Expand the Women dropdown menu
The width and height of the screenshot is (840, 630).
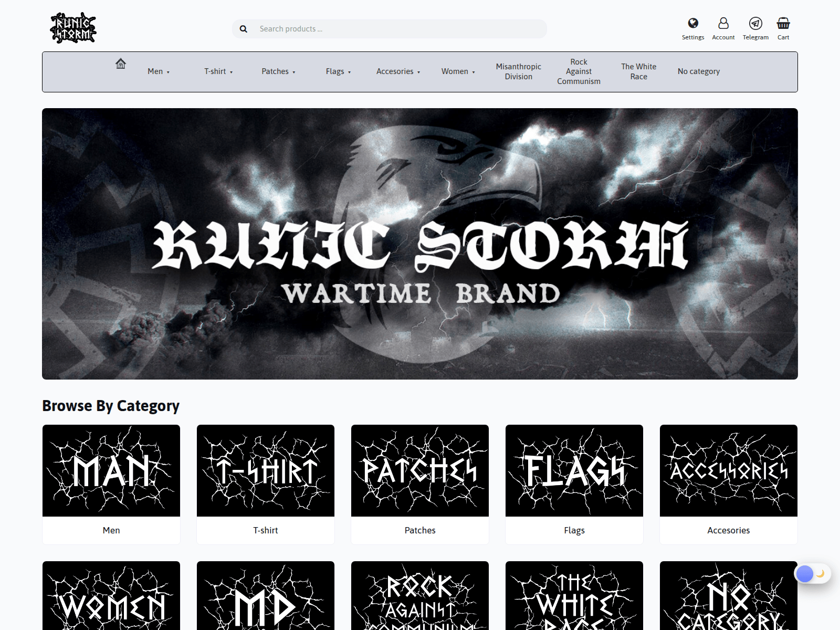(458, 71)
